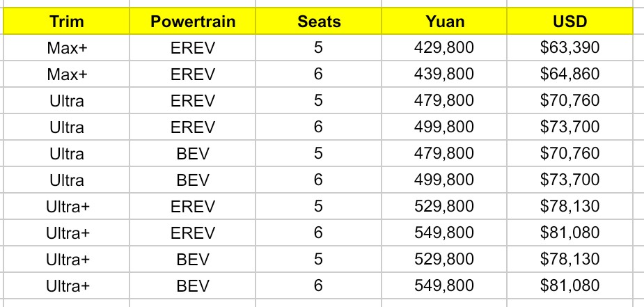Select the first 499,800 Yuan cell

click(444, 127)
